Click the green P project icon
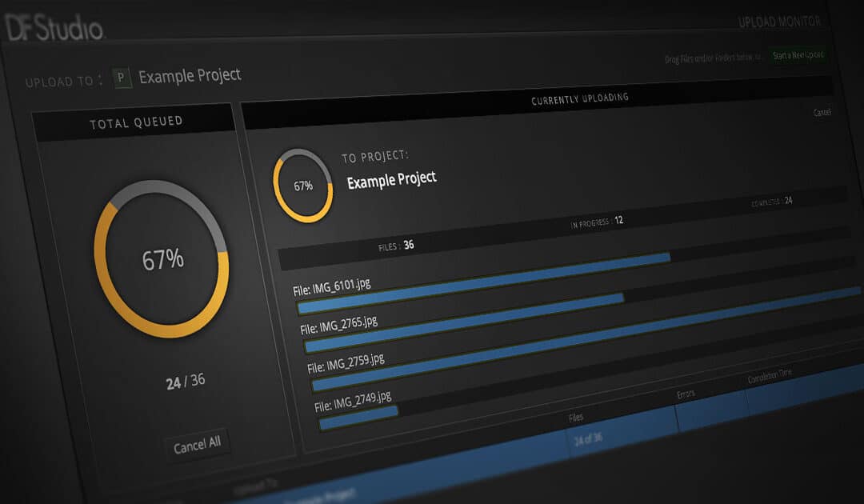Screen dimensions: 864x504 coord(122,78)
